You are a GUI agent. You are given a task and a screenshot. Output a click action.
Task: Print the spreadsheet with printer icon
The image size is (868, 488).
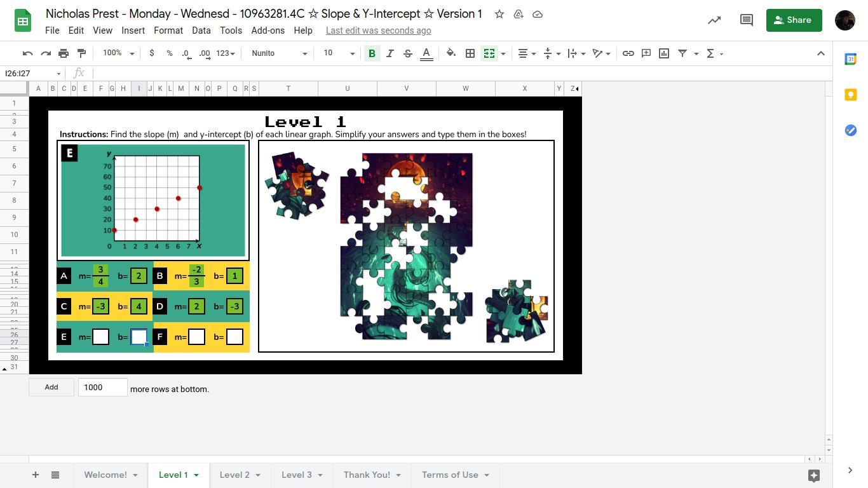64,53
